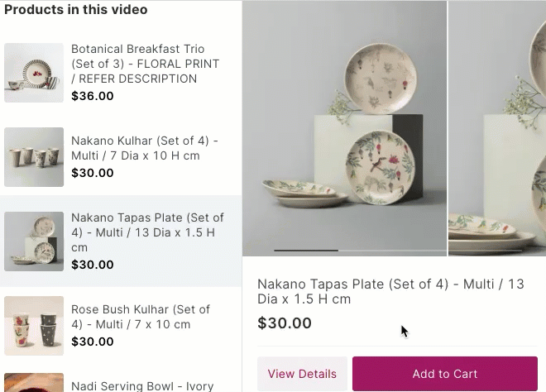Select the Botanical Breakfast Trio thumbnail
Screen dimensions: 546x392
(34, 73)
